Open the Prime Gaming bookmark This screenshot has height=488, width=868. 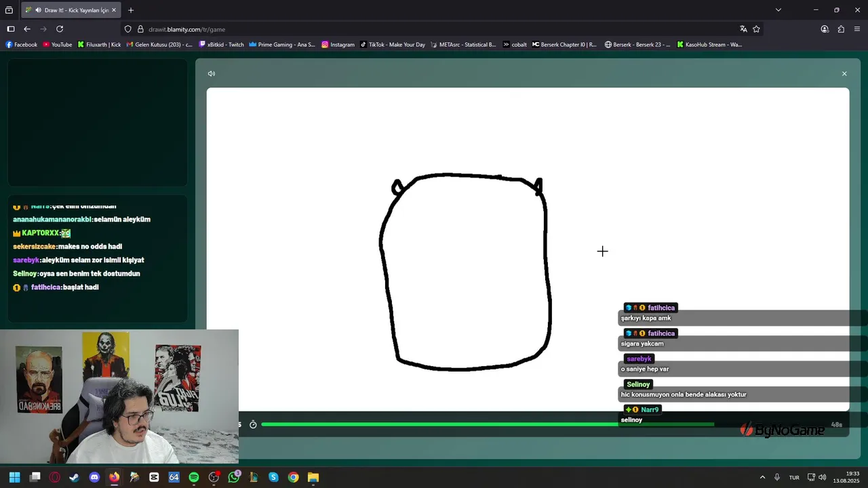click(x=282, y=45)
